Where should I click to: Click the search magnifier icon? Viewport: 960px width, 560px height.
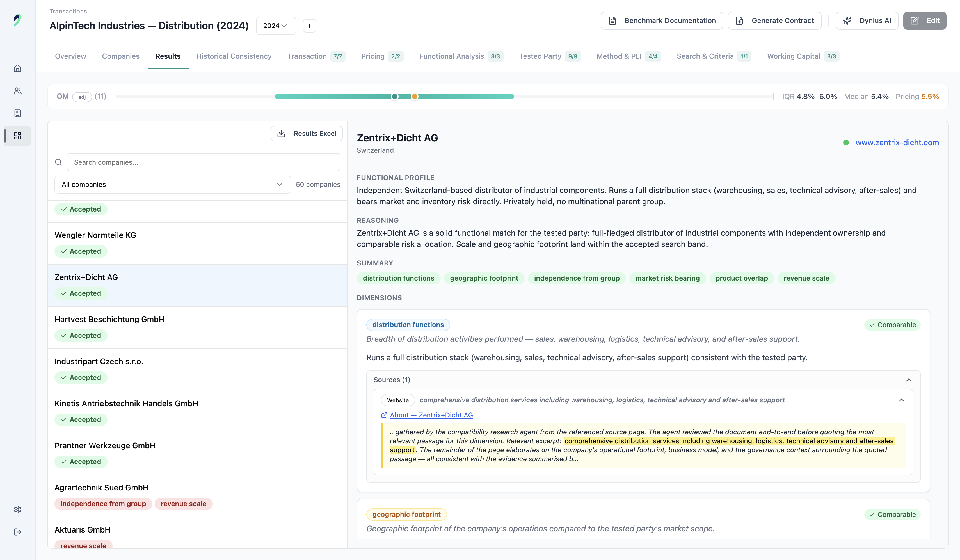point(58,162)
